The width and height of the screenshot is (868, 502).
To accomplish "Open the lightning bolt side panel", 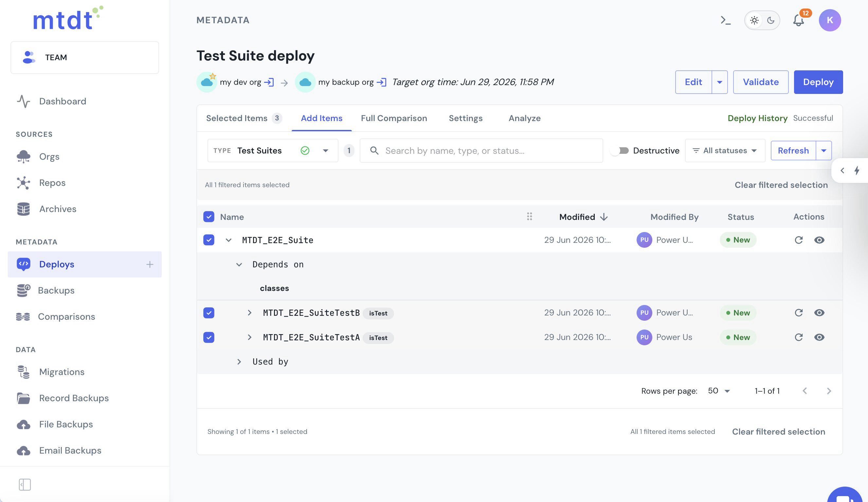I will click(x=857, y=170).
